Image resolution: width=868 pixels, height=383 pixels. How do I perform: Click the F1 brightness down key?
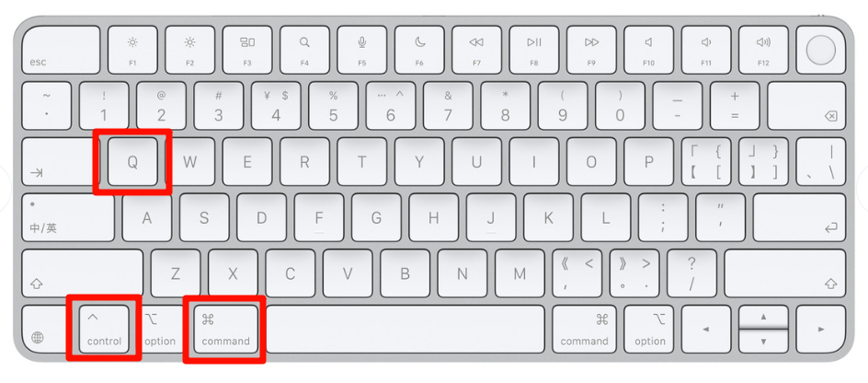(132, 50)
